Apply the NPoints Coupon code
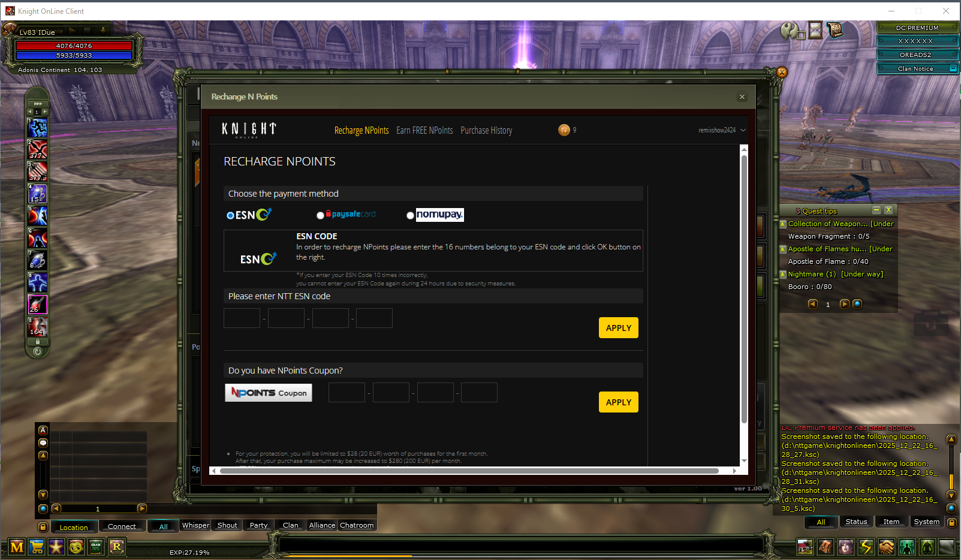 (x=619, y=402)
